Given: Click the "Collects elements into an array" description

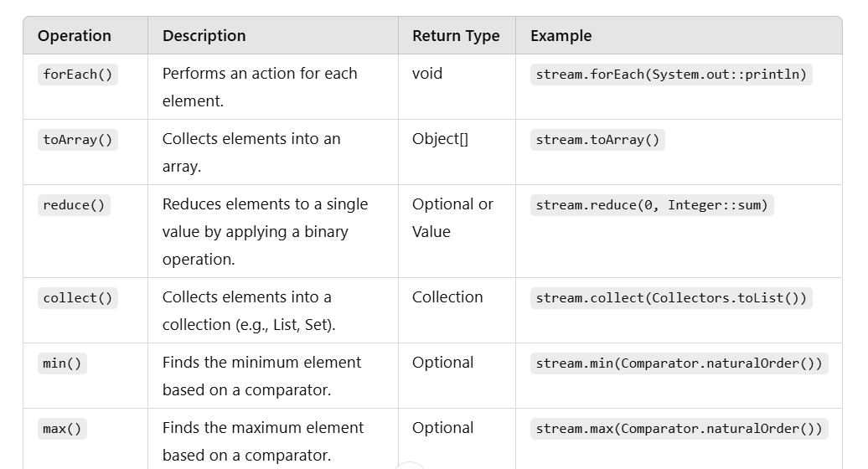Looking at the screenshot, I should 251,152.
